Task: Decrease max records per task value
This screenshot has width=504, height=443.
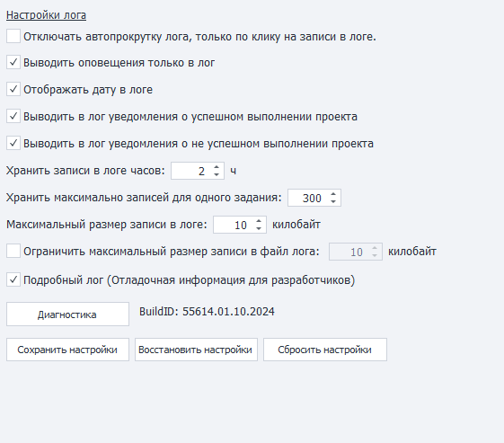Action: pos(333,201)
